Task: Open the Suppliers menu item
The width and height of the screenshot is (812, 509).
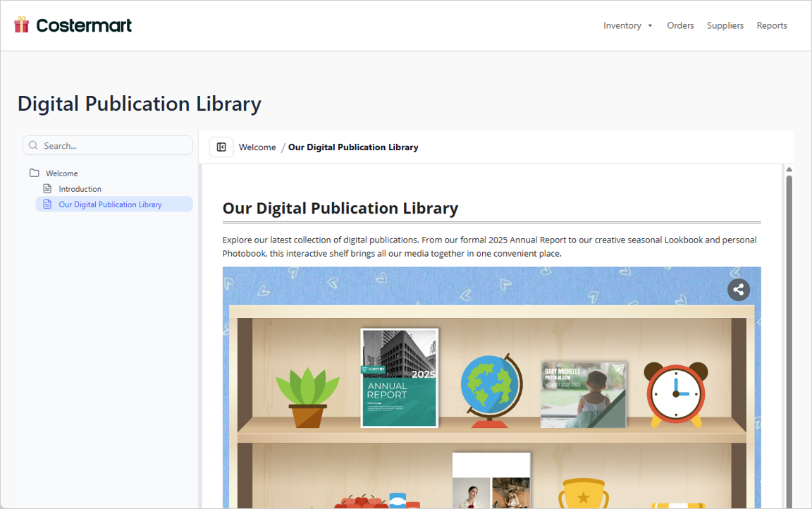Action: 725,25
